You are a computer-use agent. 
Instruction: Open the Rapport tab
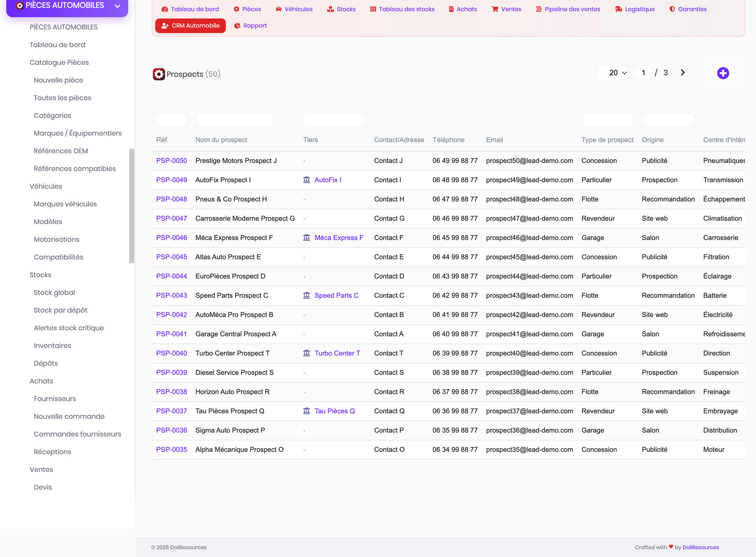click(x=251, y=26)
